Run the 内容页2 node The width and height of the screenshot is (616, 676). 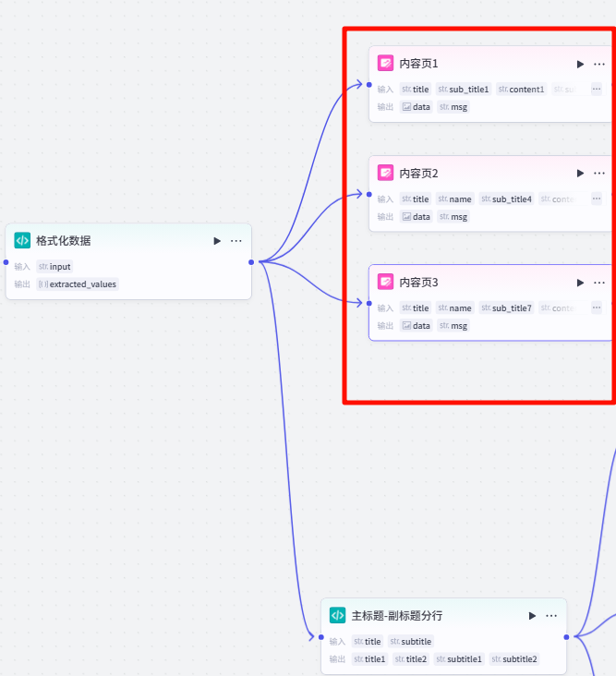[580, 174]
